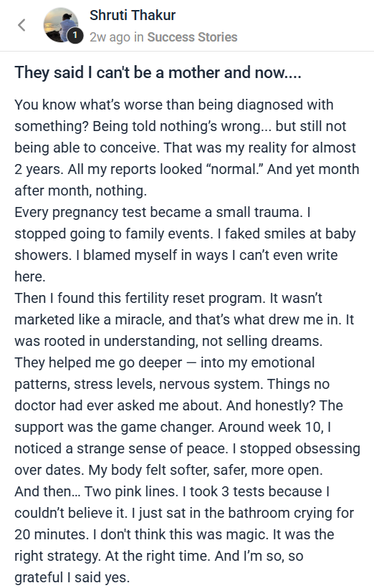Image resolution: width=374 pixels, height=588 pixels.
Task: Click the line starting 'You know what's worse'
Action: coord(173,105)
